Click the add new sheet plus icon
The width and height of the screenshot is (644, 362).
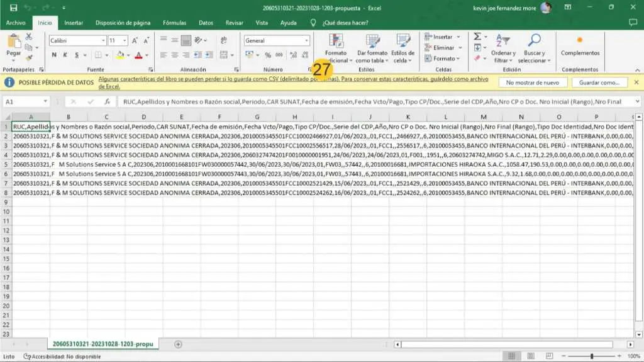click(178, 344)
